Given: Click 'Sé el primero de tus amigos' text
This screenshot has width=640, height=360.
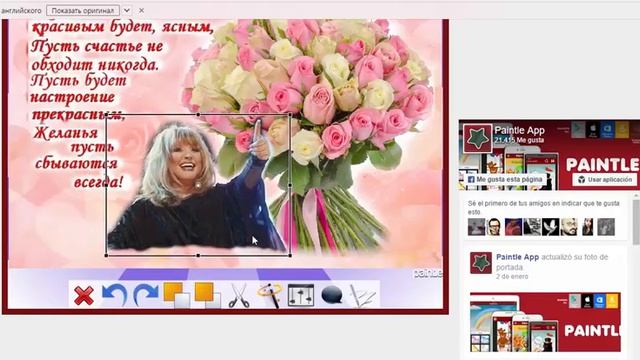Looking at the screenshot, I should (x=544, y=207).
